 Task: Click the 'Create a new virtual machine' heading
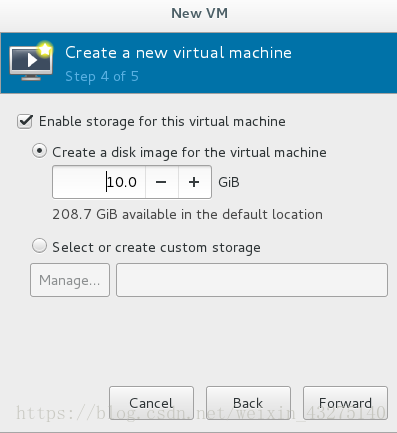[178, 53]
